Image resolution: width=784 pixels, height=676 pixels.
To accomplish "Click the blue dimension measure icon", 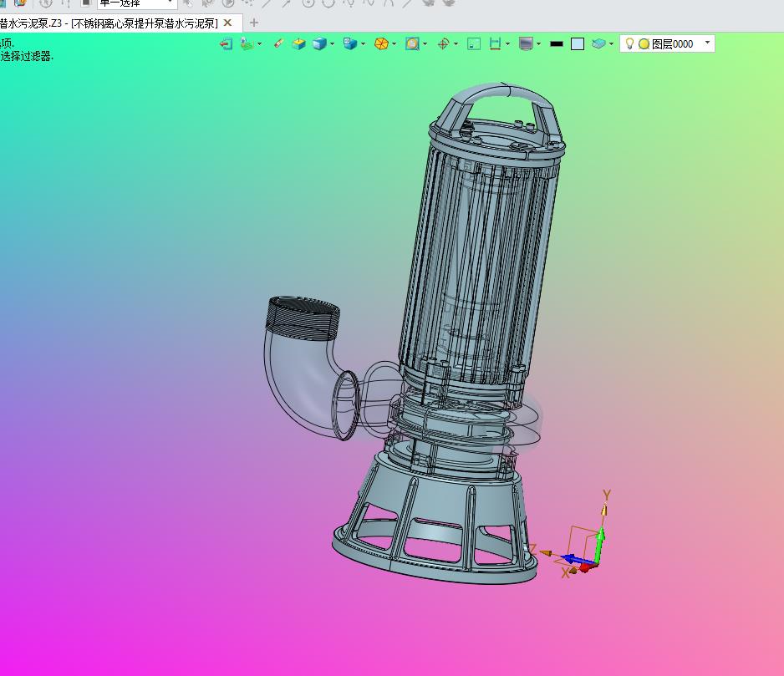I will [495, 44].
